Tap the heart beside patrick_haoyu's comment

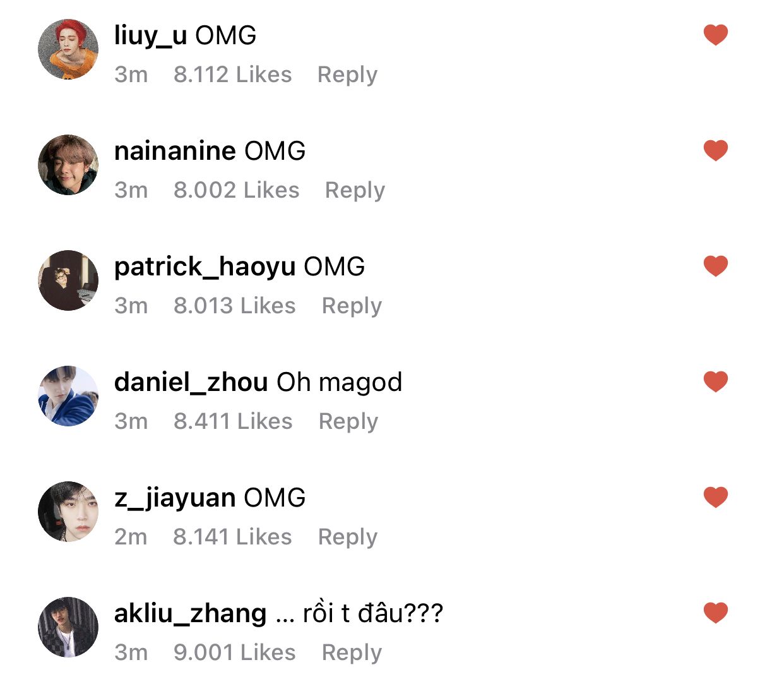[716, 266]
